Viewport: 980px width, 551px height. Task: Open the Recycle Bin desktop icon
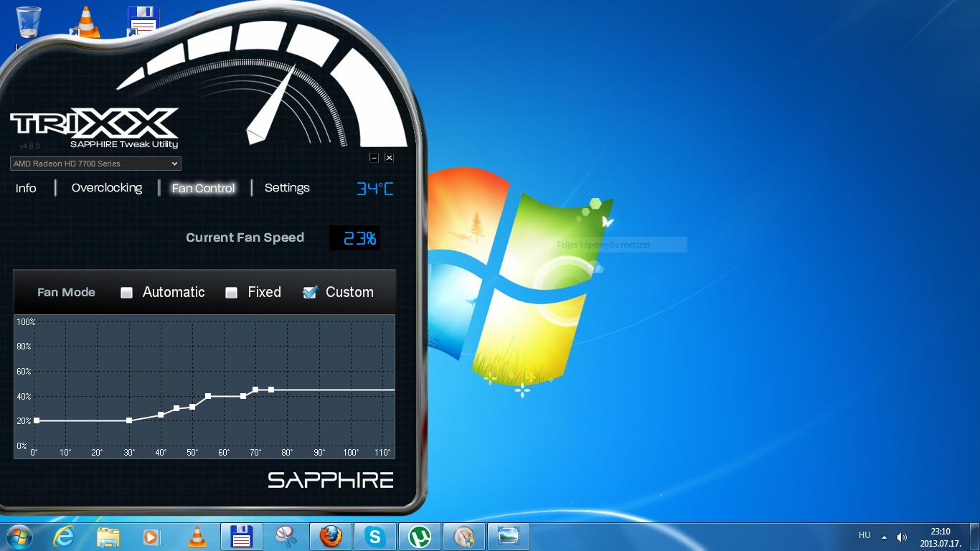tap(29, 22)
